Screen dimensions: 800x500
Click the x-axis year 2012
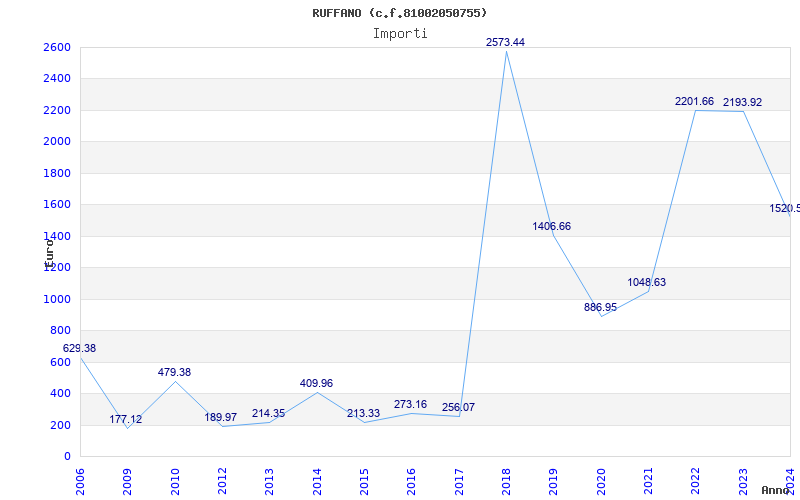[x=222, y=482]
